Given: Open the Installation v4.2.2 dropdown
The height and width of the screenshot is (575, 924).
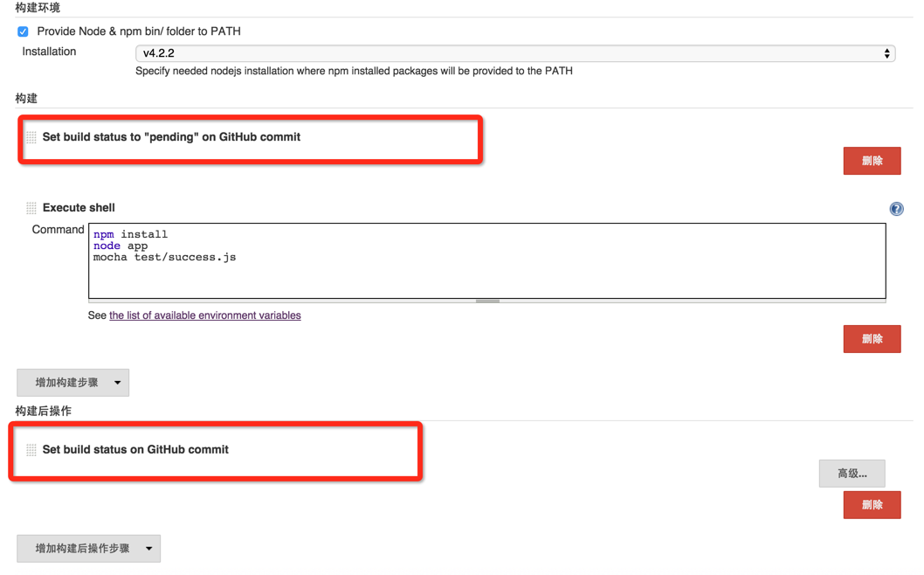Looking at the screenshot, I should pos(515,53).
